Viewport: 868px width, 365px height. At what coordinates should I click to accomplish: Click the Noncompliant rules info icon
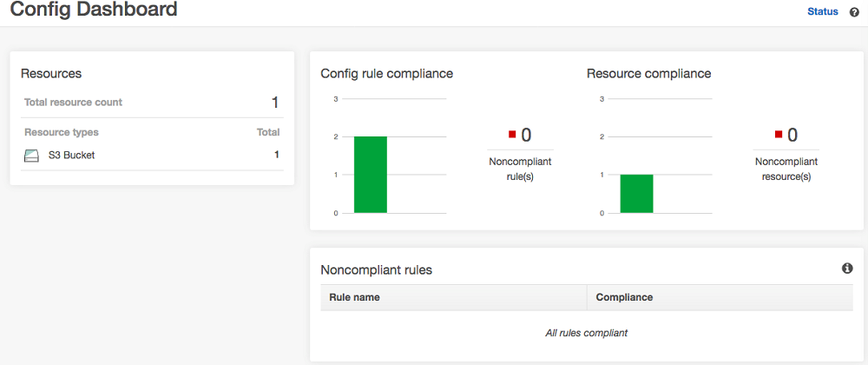847,269
